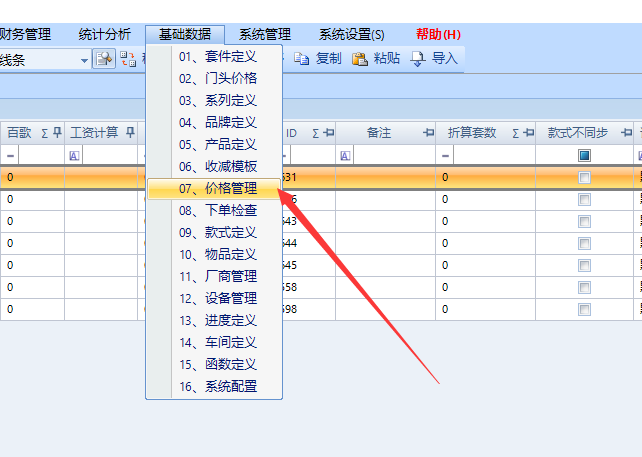Viewport: 642px width, 457px height.
Task: Click the 款式不同步 filter color box
Action: [x=584, y=156]
